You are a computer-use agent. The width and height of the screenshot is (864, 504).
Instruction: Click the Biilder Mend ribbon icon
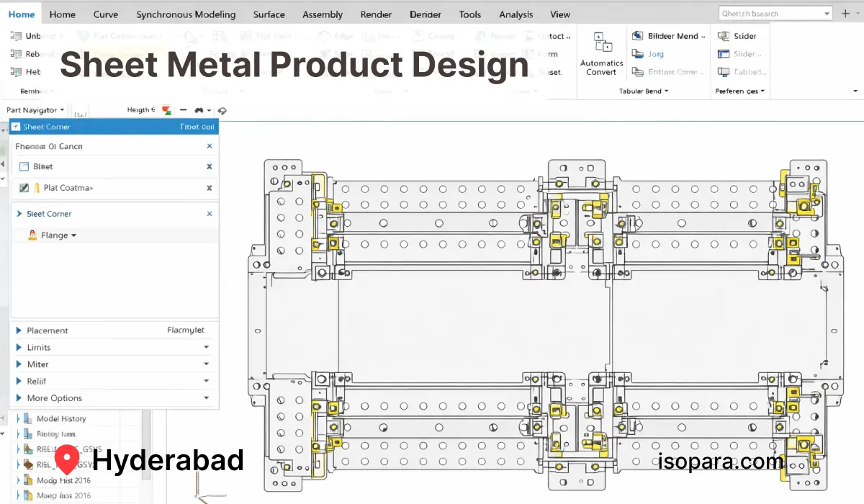637,36
